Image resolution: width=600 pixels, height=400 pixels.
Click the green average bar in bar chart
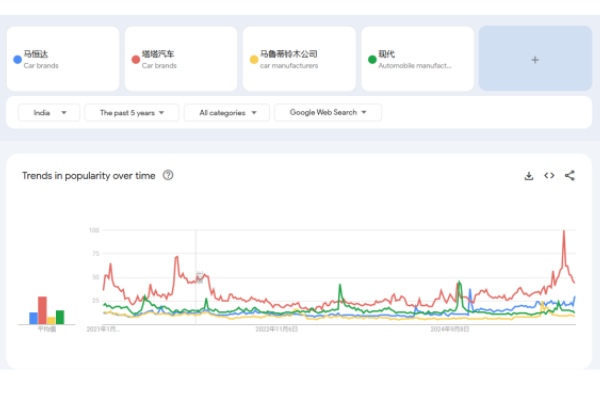pyautogui.click(x=60, y=317)
